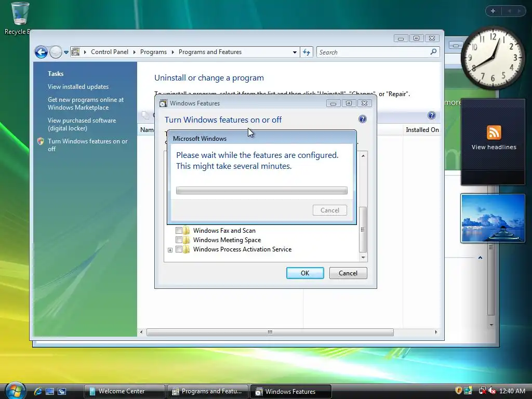
Task: Confirm with OK in Windows Features
Action: coord(304,273)
